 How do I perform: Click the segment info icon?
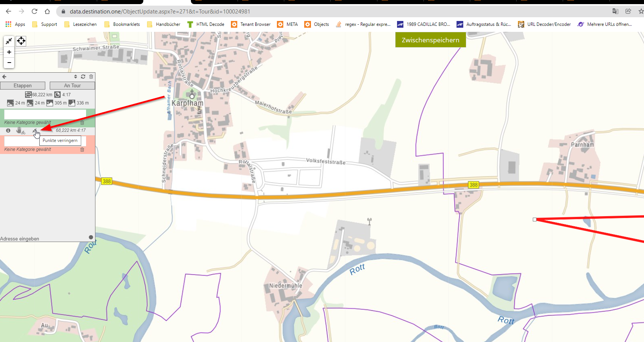pyautogui.click(x=8, y=130)
